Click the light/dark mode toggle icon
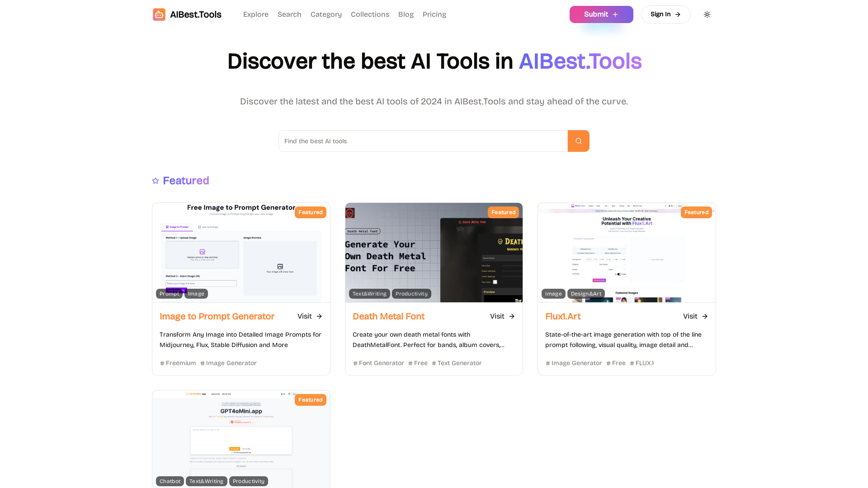The height and width of the screenshot is (488, 868). pos(707,14)
